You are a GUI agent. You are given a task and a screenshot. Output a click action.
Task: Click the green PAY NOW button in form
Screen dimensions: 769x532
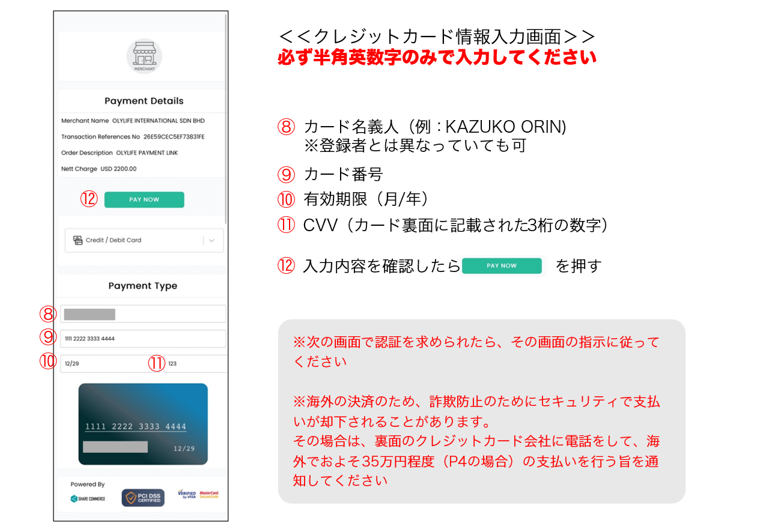[144, 200]
